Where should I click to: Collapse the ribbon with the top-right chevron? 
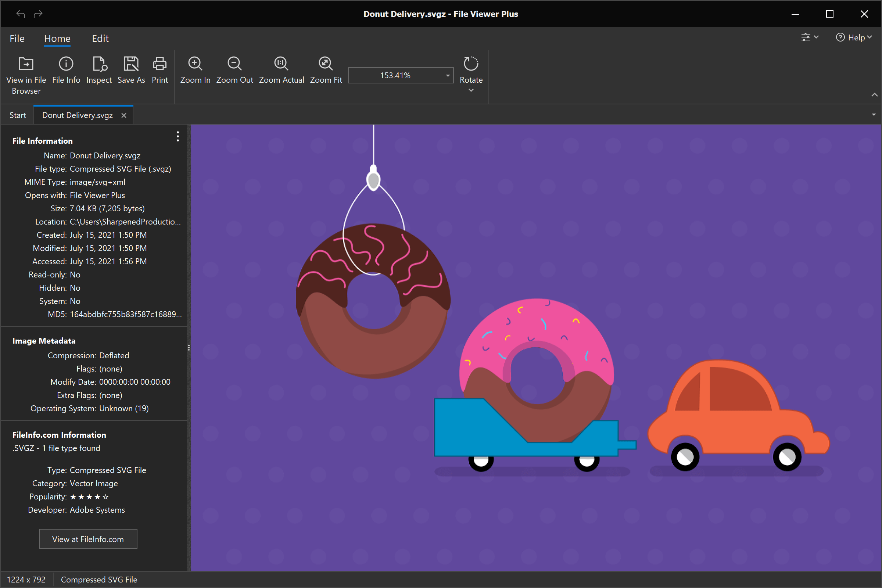tap(874, 95)
